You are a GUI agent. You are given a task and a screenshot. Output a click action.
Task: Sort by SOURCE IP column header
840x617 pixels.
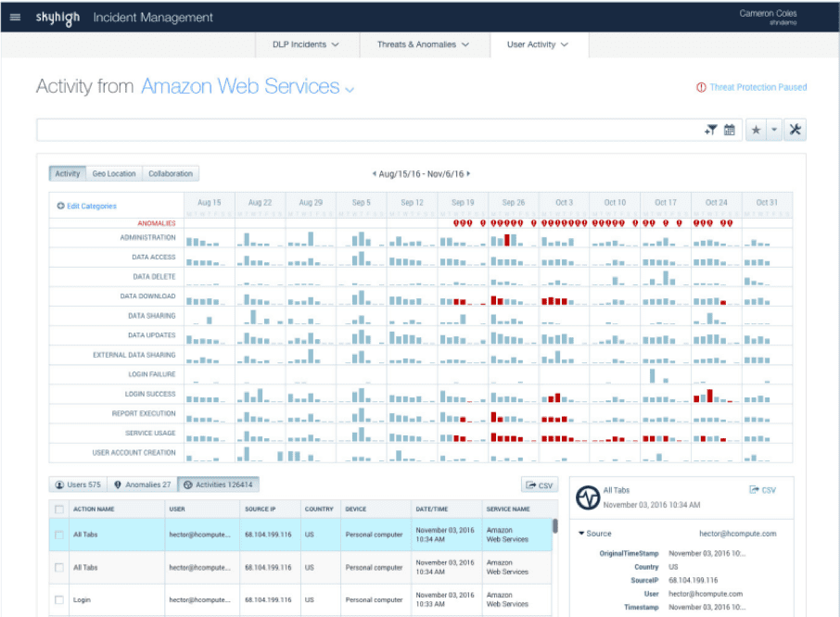[x=260, y=510]
